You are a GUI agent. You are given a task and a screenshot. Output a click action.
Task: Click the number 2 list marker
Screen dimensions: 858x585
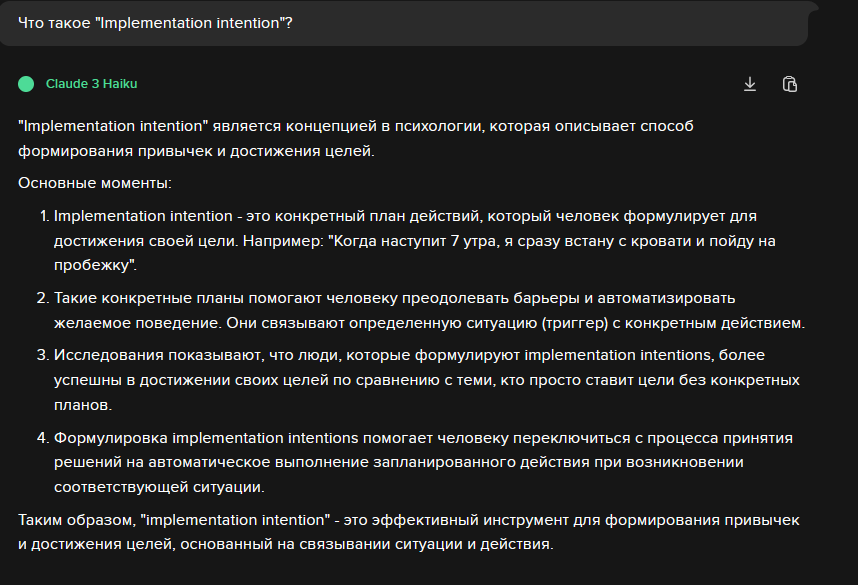pyautogui.click(x=43, y=298)
